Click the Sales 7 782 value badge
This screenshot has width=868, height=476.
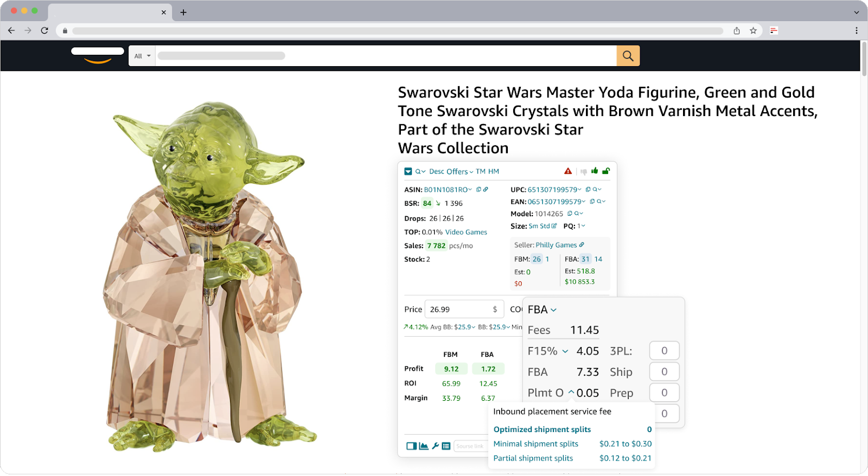[x=436, y=246]
